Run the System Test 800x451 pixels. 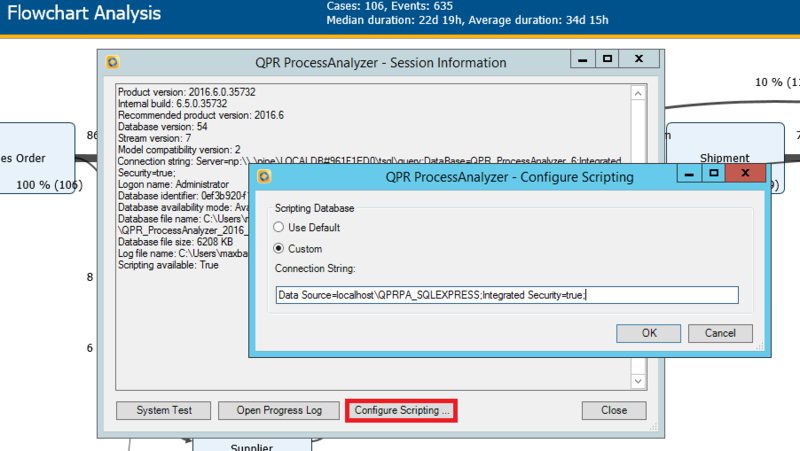tap(163, 410)
